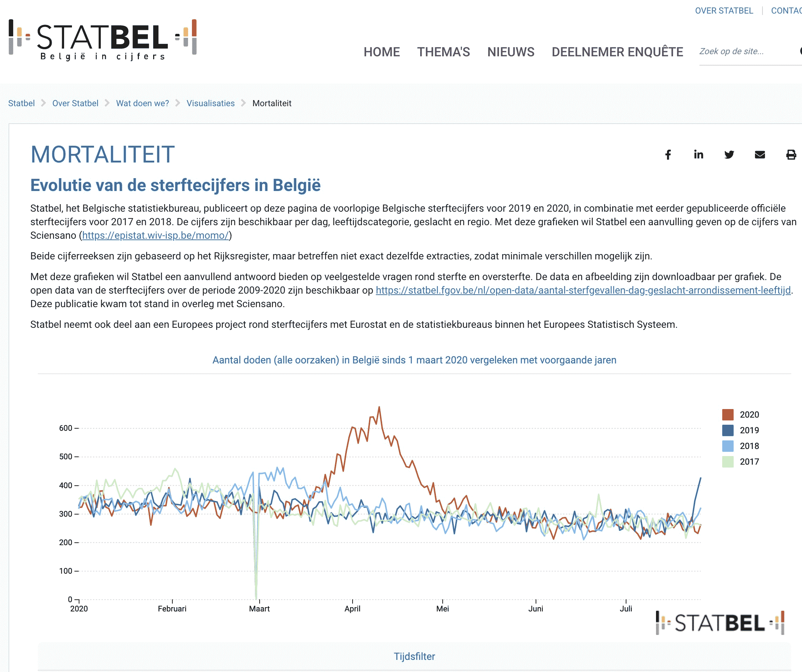Share page on Facebook icon

tap(668, 155)
